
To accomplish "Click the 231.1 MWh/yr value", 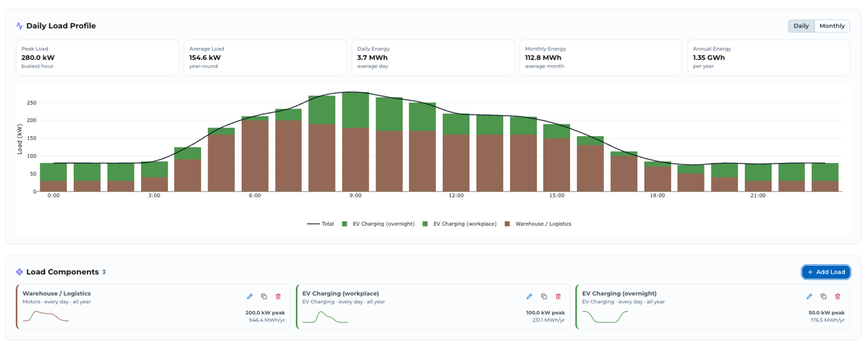I will point(548,320).
